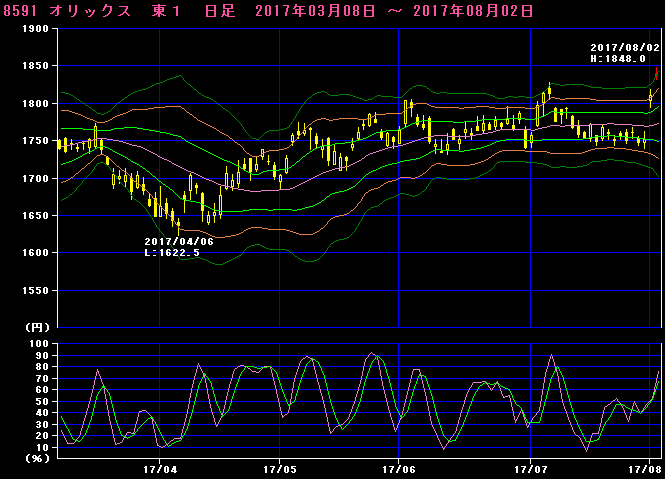
Task: Click the 1850 price axis label
Action: (x=35, y=66)
